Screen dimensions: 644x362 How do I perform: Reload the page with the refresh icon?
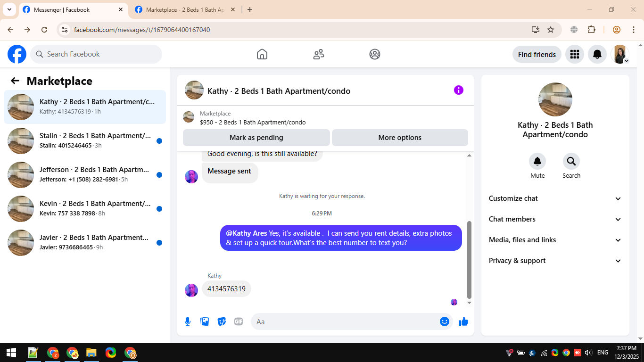[44, 30]
